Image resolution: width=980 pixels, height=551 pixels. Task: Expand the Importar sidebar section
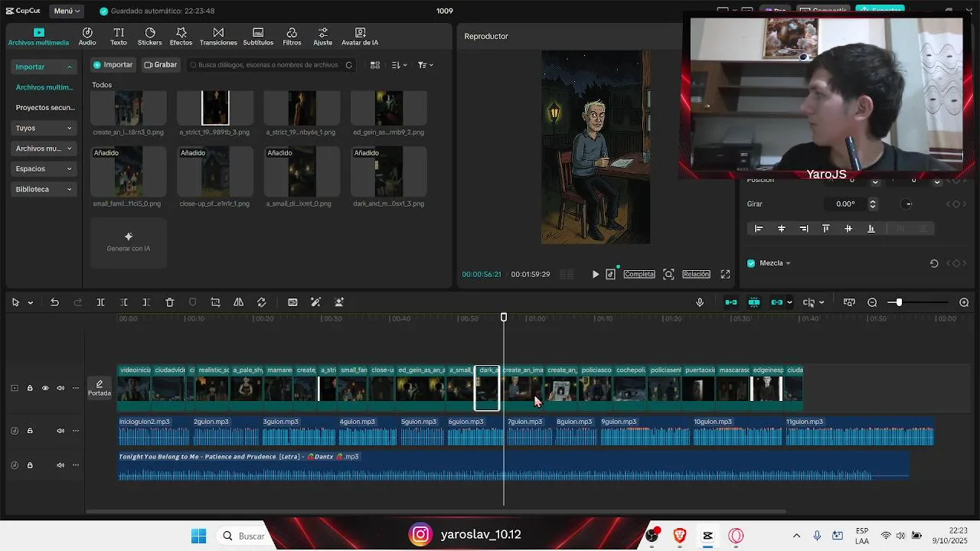[x=44, y=67]
